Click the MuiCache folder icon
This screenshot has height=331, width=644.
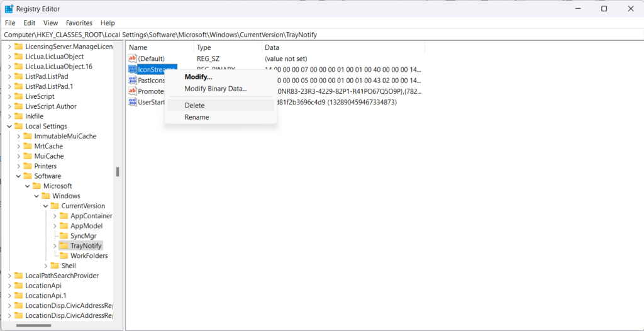point(28,156)
